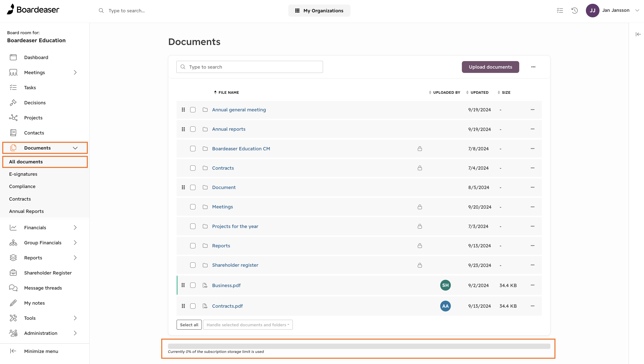This screenshot has height=364, width=644.
Task: Click the lock icon on Shareholder register row
Action: click(420, 265)
